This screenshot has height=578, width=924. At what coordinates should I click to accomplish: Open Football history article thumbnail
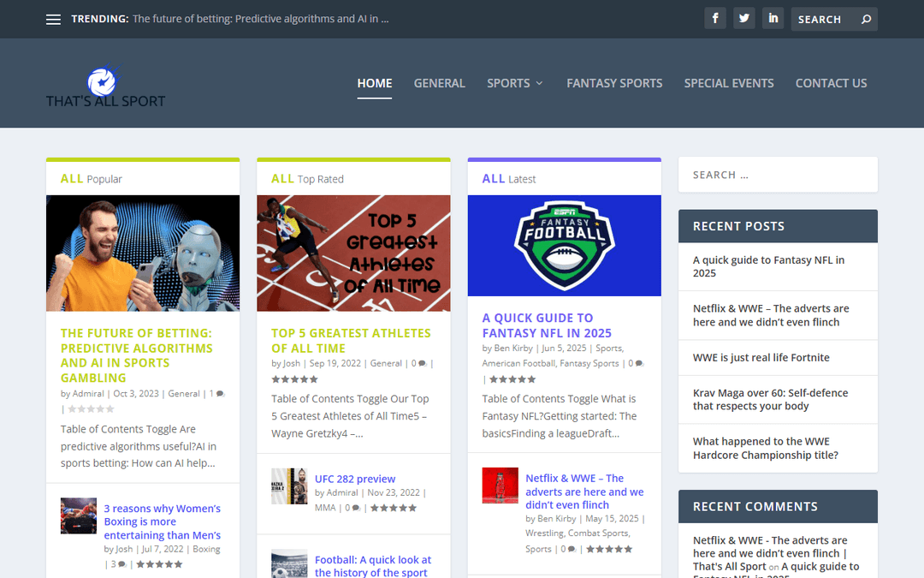(289, 563)
